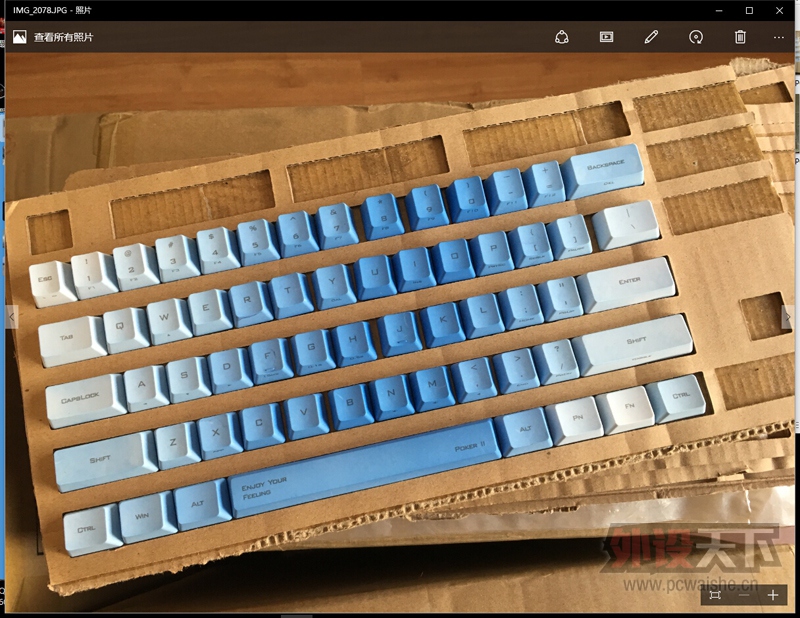Viewport: 800px width, 618px height.
Task: Maximize the Photos window
Action: (749, 10)
